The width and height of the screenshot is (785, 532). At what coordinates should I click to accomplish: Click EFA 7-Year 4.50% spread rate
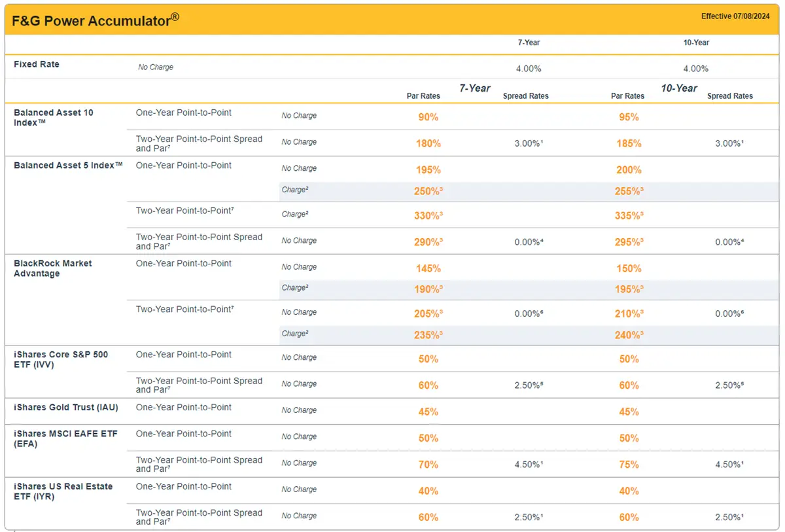[529, 465]
